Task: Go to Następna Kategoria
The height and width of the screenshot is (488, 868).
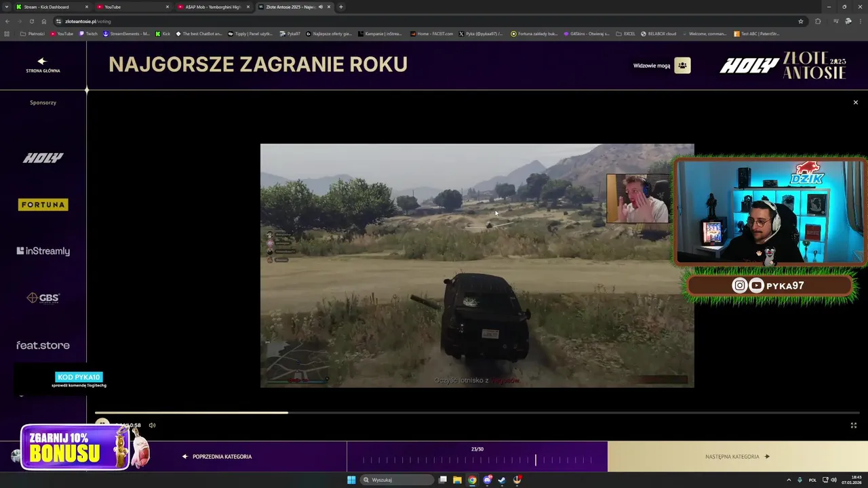Action: 737,456
